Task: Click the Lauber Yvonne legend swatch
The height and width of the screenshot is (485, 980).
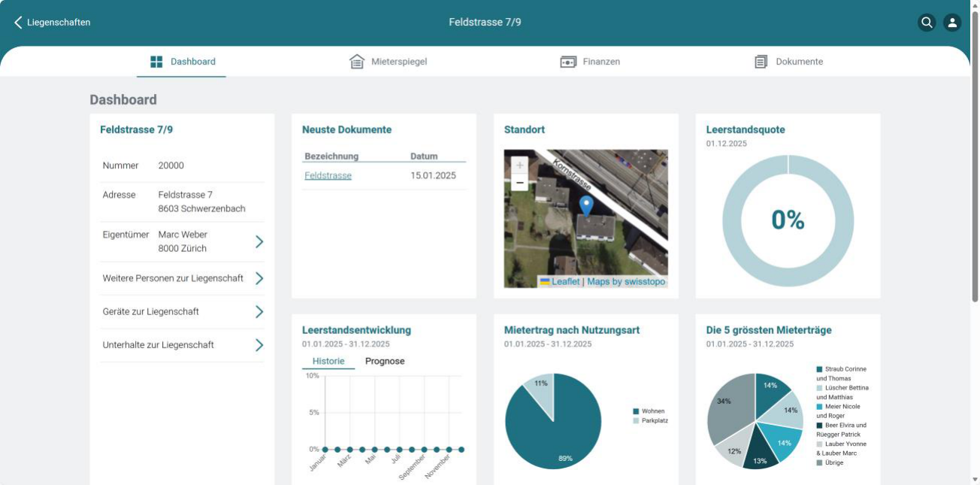Action: pos(819,444)
